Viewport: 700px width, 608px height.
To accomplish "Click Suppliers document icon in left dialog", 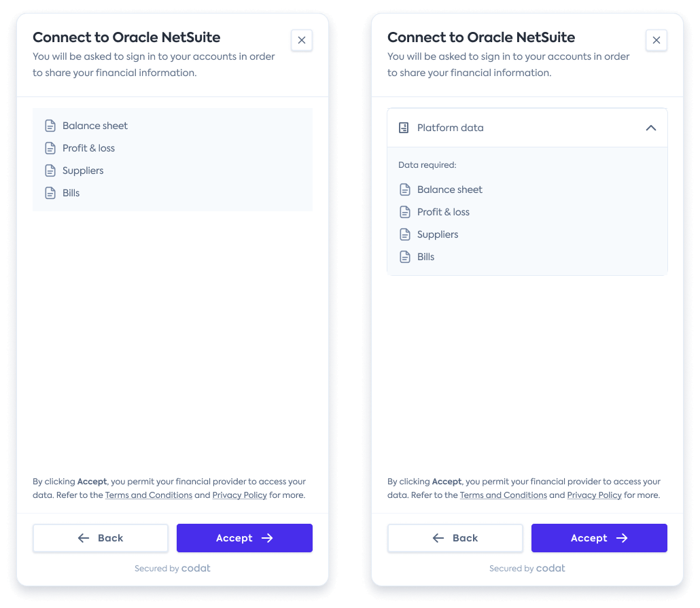I will coord(50,171).
